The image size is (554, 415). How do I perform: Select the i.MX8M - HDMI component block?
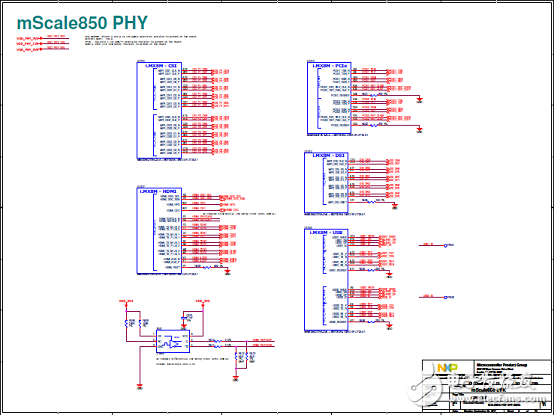point(159,230)
